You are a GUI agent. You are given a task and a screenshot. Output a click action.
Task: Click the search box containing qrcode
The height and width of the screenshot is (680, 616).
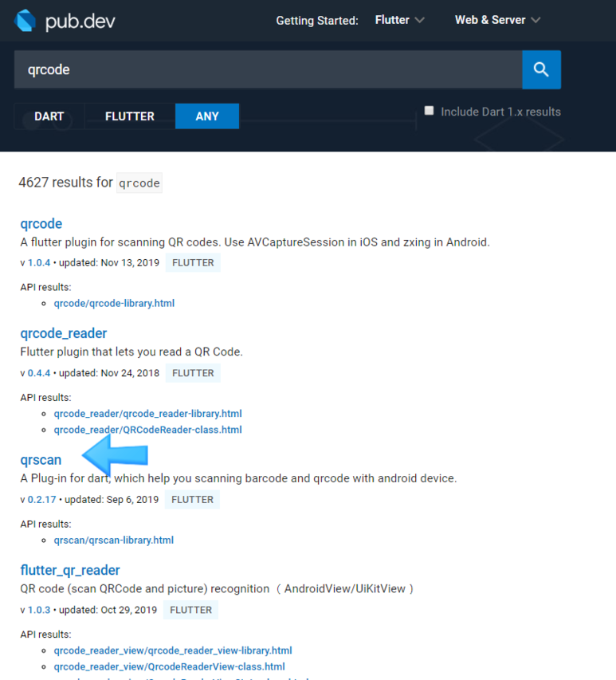pos(269,70)
